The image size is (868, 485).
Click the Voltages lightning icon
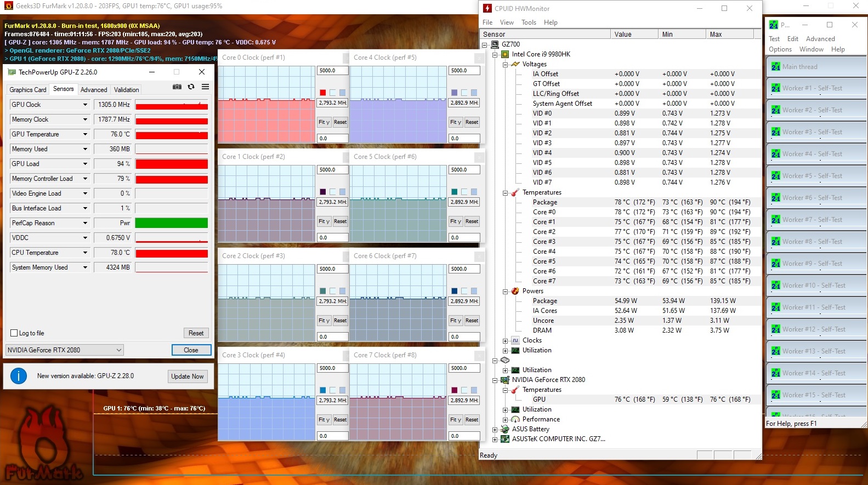click(515, 64)
